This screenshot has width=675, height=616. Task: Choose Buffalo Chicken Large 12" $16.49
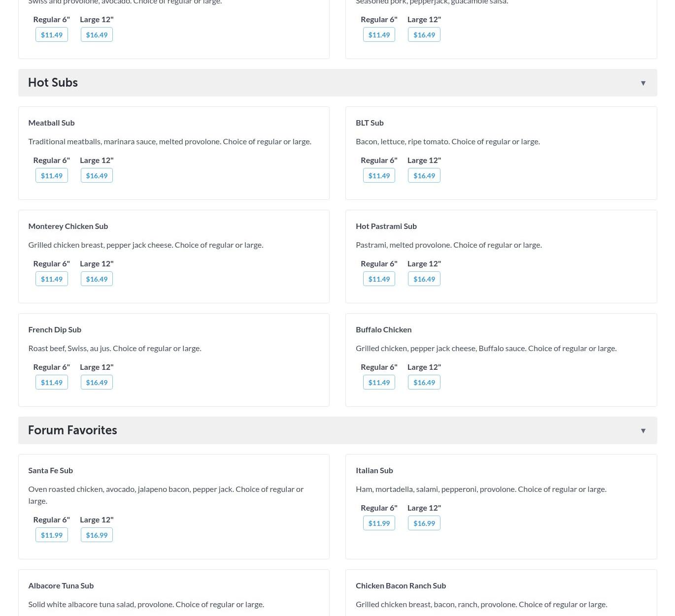click(424, 383)
